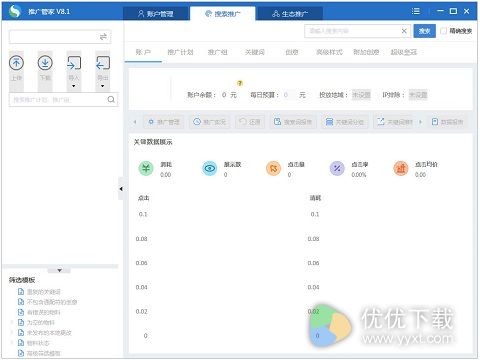480x360 pixels.
Task: Click the magnifier in the plan search box
Action: coord(111,99)
